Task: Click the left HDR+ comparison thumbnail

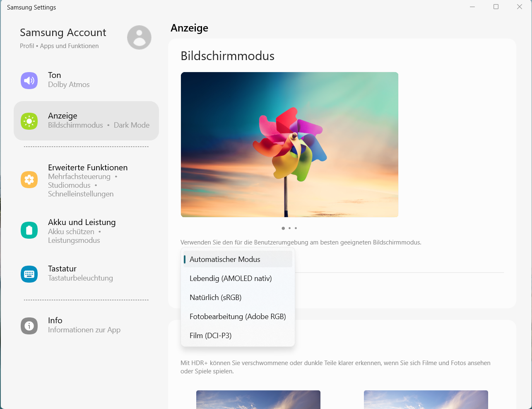Action: pyautogui.click(x=258, y=399)
